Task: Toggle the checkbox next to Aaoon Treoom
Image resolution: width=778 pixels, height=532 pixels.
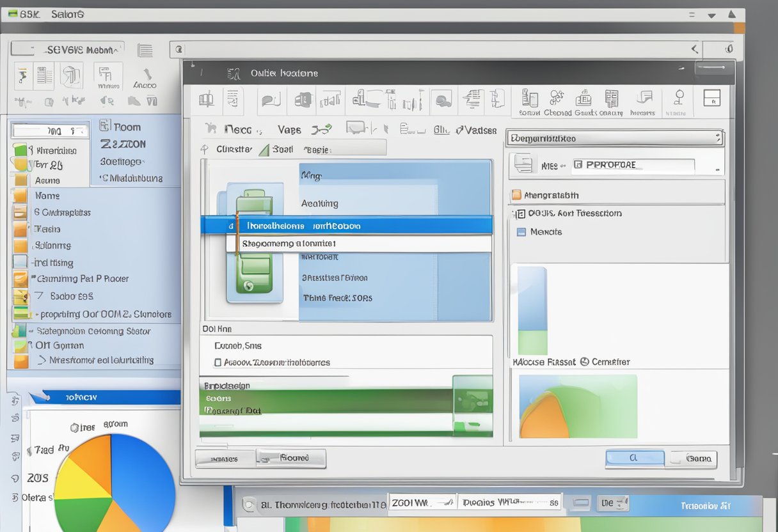Action: point(218,363)
